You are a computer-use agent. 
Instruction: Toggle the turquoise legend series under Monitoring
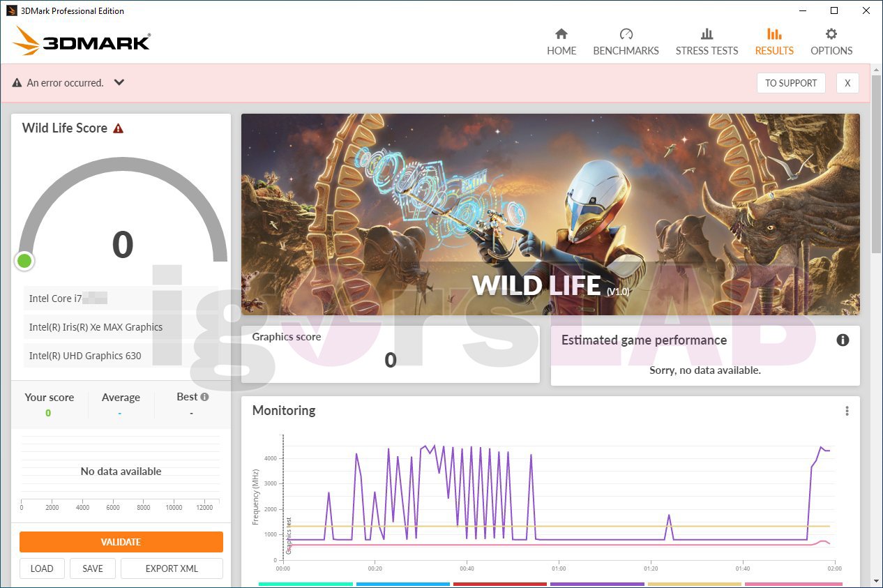pos(305,585)
